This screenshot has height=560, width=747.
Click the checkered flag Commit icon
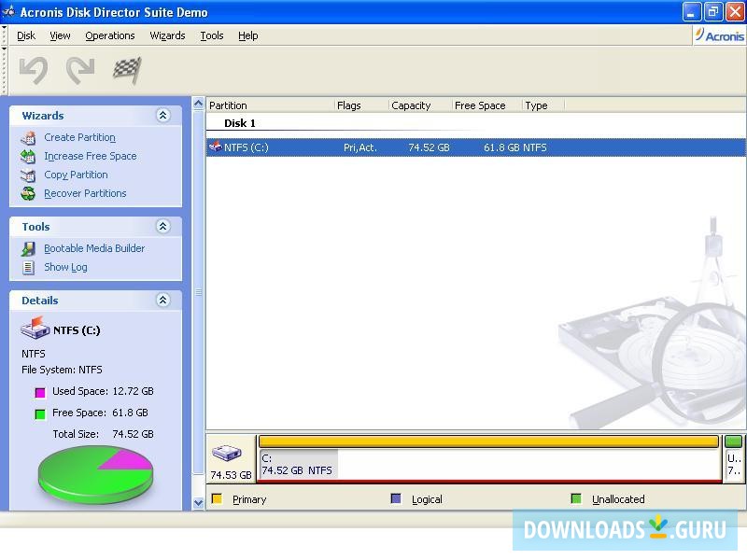point(127,67)
